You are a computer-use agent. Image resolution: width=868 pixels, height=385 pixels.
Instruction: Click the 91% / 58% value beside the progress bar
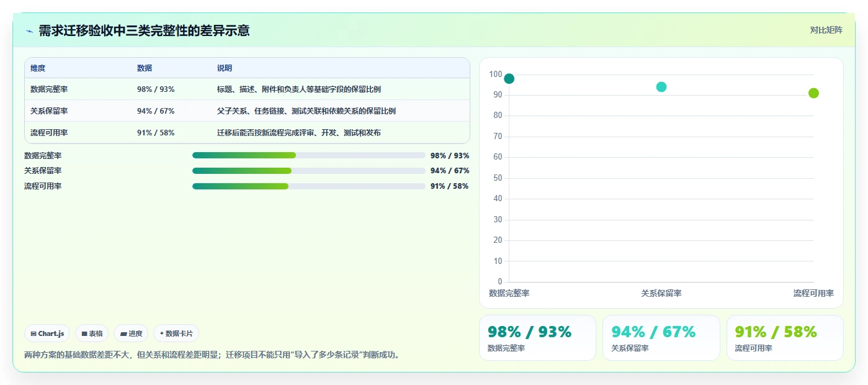tap(450, 186)
